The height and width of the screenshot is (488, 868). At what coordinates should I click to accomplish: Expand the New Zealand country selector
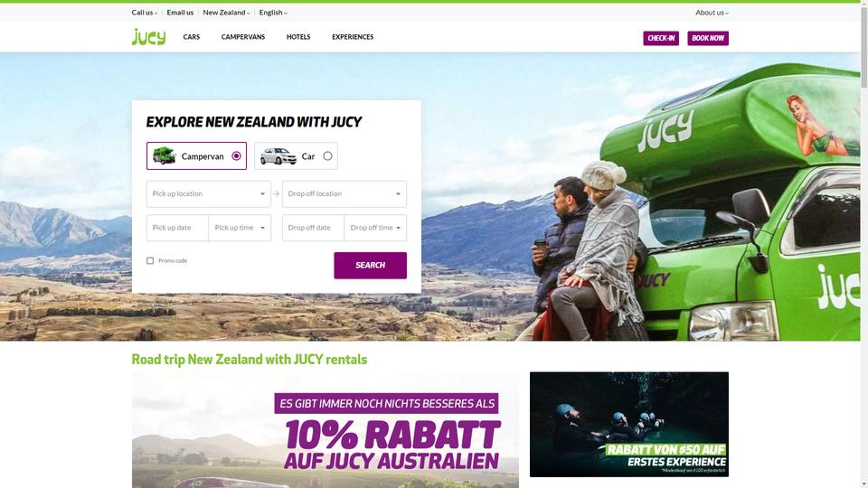coord(226,12)
